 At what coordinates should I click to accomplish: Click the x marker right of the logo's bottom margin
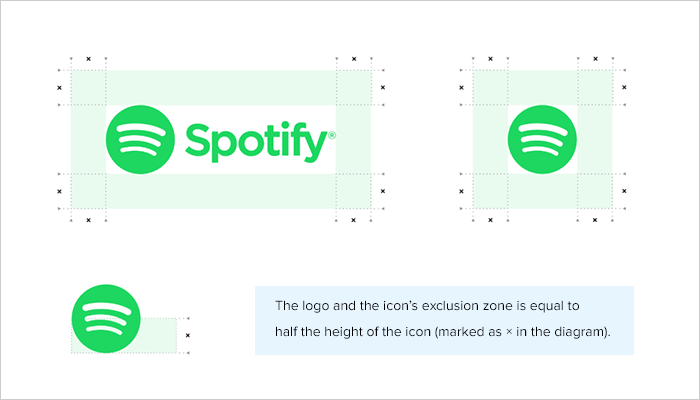(x=383, y=191)
